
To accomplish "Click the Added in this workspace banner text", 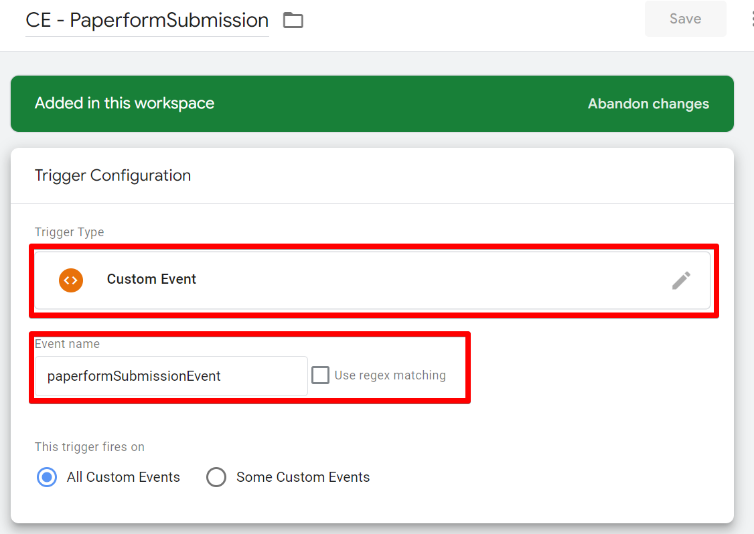I will tap(124, 103).
